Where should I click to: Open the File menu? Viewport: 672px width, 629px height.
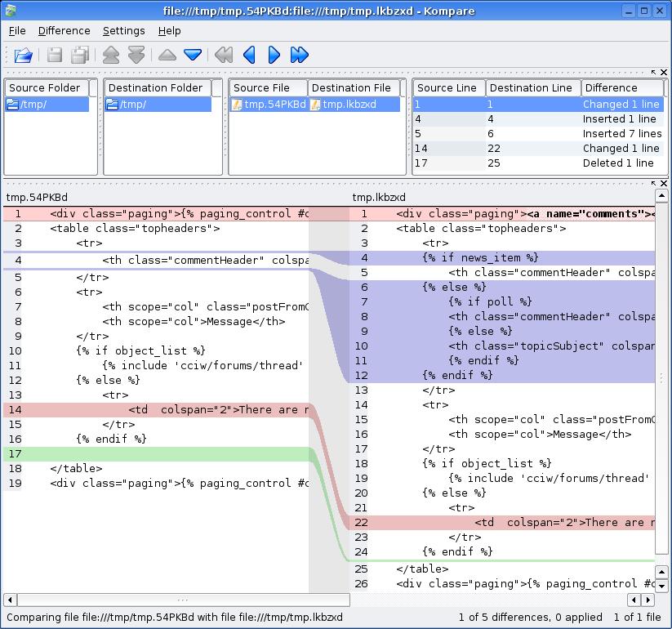point(17,31)
